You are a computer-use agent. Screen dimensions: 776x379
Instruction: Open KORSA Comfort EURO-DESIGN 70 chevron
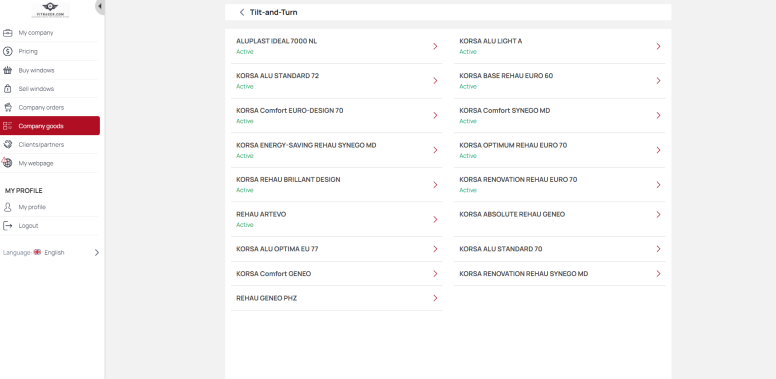point(436,115)
